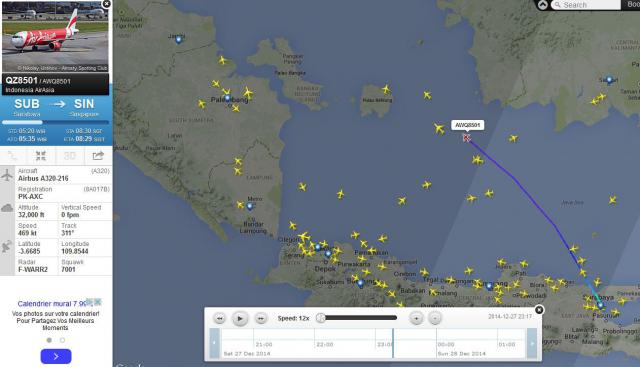Click the search magnifier icon

(x=558, y=5)
